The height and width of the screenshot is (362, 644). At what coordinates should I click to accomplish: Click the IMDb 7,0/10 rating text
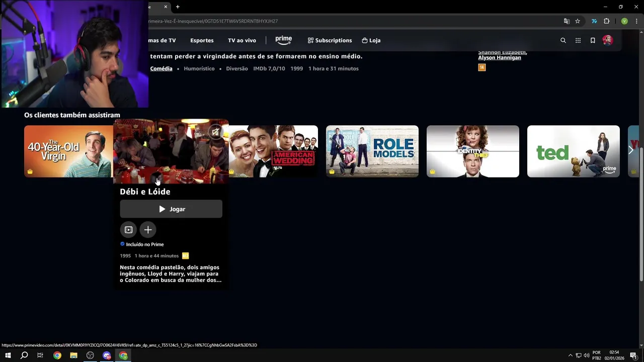tap(269, 68)
